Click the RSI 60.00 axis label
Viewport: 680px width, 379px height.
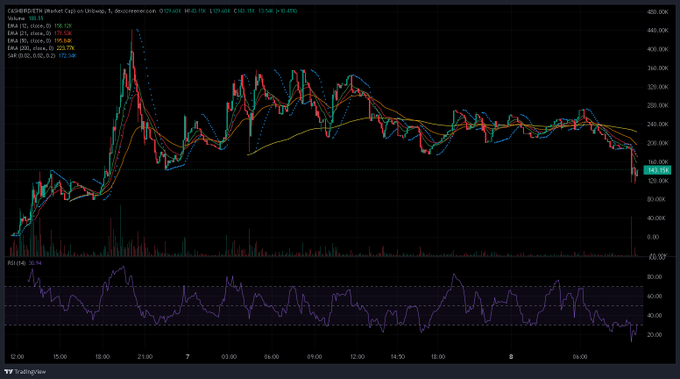(654, 296)
